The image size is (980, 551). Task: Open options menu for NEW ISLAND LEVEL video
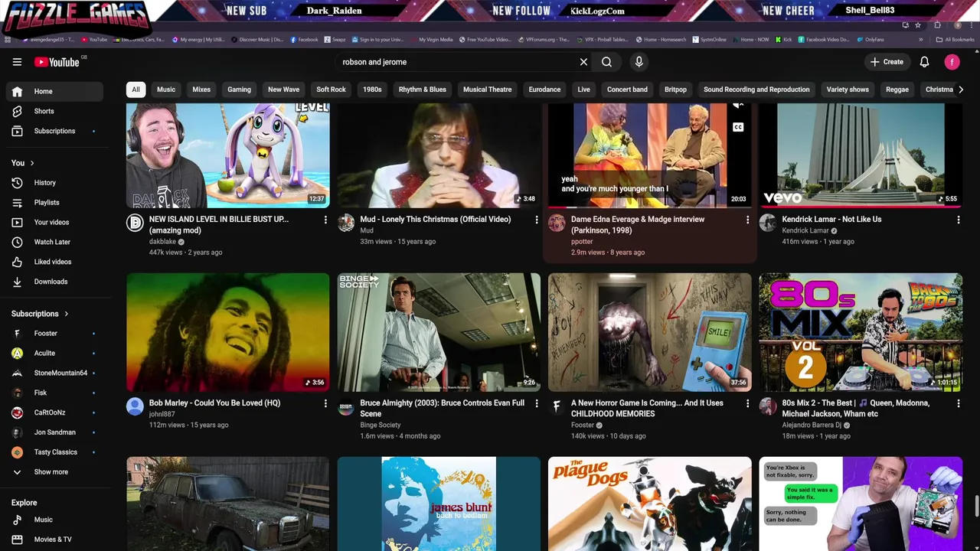click(x=325, y=220)
